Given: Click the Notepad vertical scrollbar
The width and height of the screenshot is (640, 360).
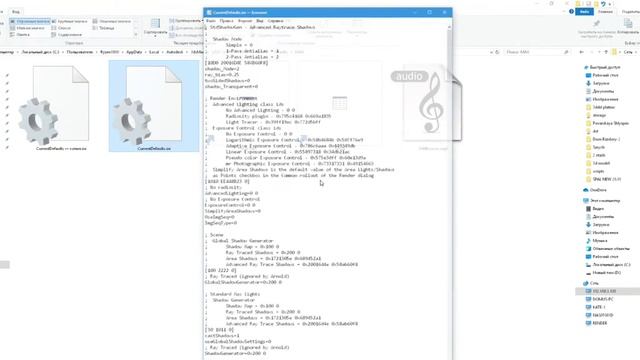Looking at the screenshot, I should pos(449,192).
